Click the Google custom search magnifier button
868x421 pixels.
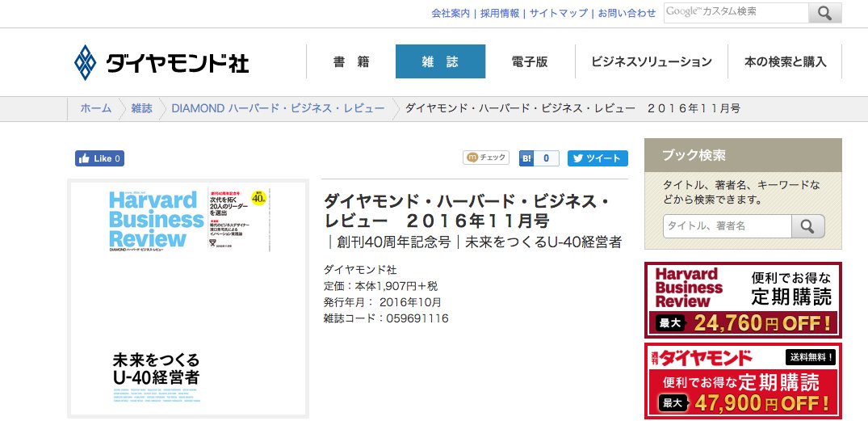tap(825, 13)
